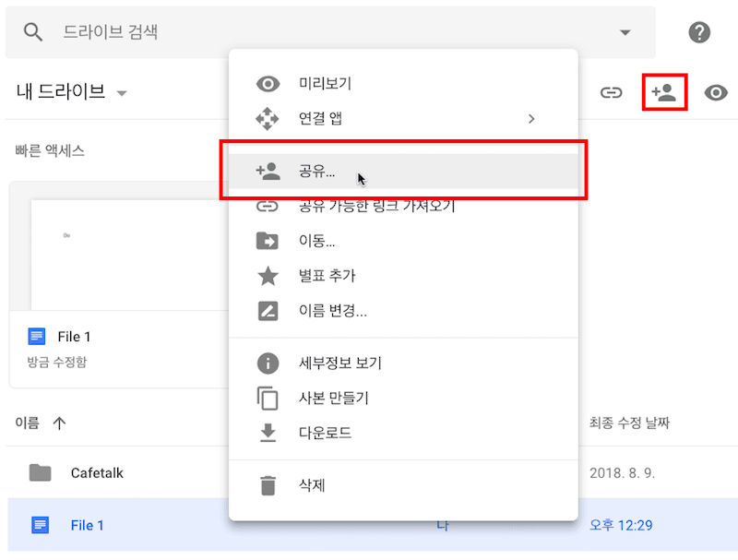Choose 이름 변경... menu entry
The height and width of the screenshot is (560, 738).
tap(403, 311)
